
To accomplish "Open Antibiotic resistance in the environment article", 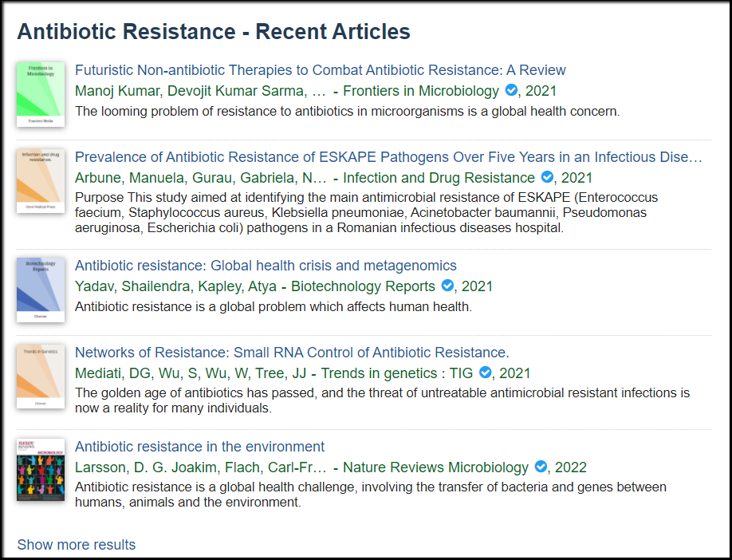I will click(200, 447).
